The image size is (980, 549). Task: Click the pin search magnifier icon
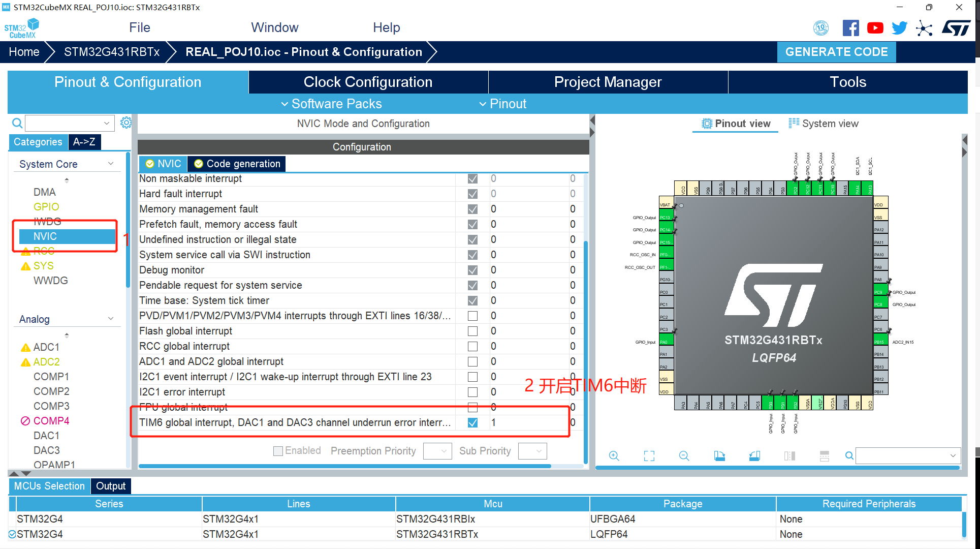pyautogui.click(x=849, y=456)
